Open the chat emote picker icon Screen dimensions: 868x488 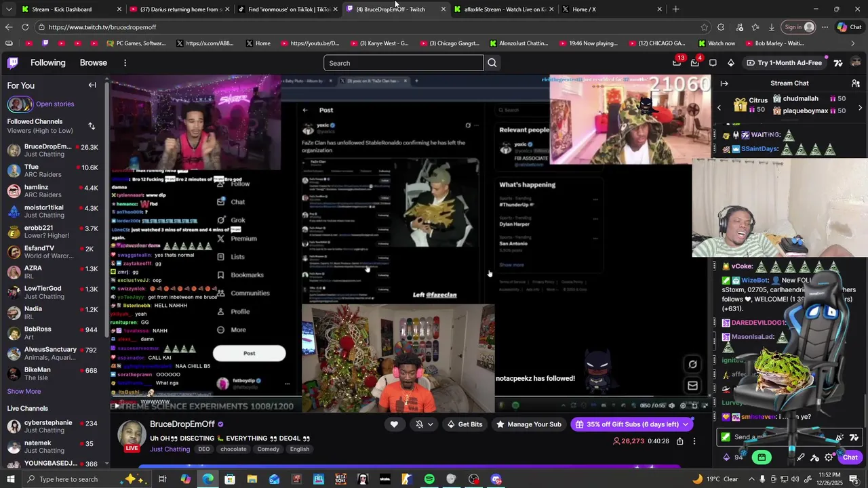coord(840,437)
